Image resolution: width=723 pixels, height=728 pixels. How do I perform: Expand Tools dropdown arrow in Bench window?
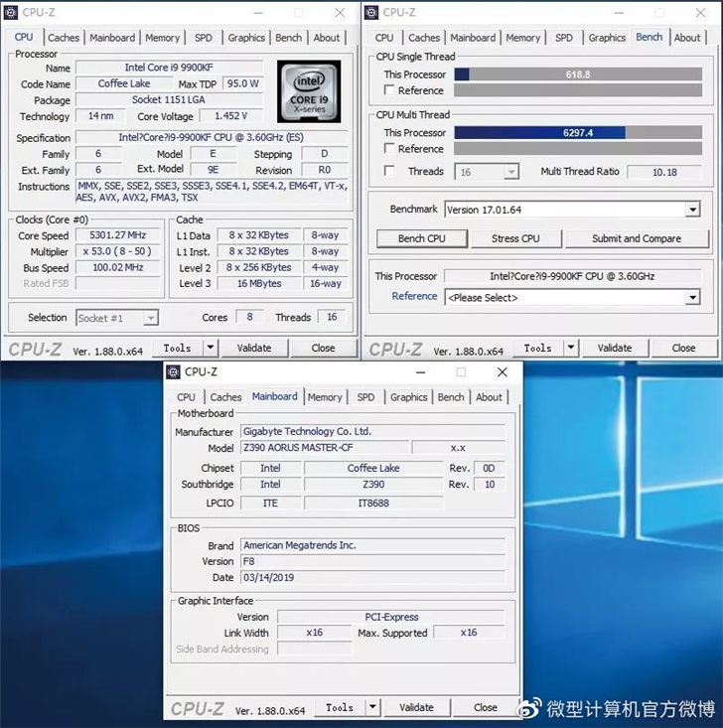pos(571,348)
